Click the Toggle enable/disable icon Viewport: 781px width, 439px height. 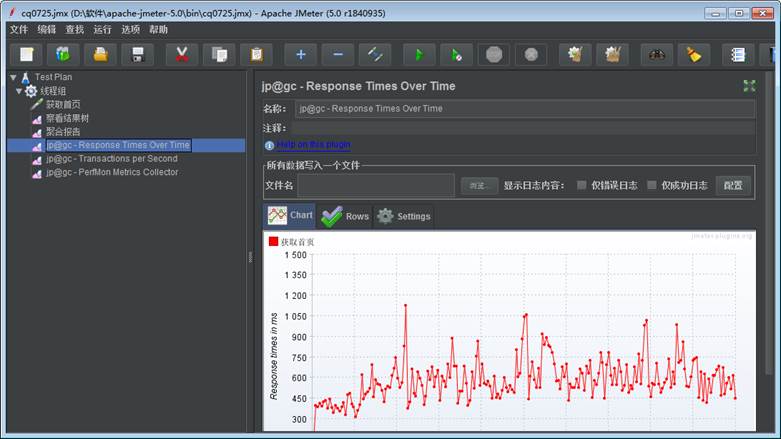click(x=375, y=54)
